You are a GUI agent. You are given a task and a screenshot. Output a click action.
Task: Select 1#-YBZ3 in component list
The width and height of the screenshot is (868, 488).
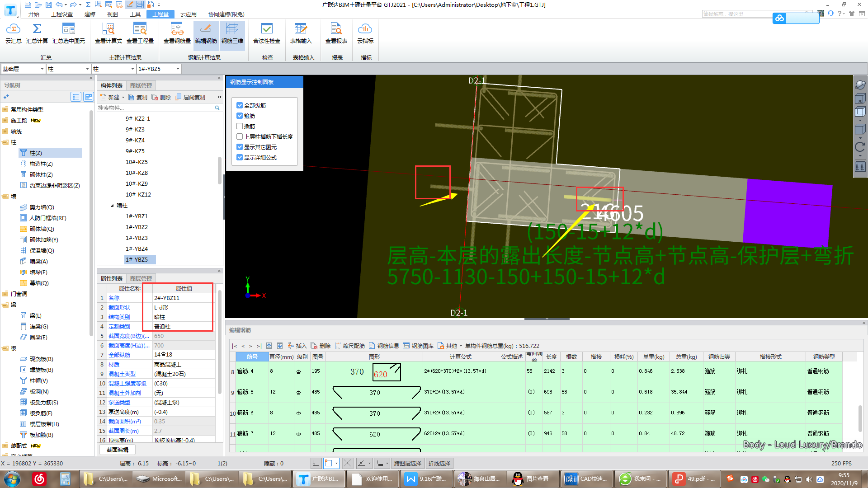pyautogui.click(x=137, y=238)
